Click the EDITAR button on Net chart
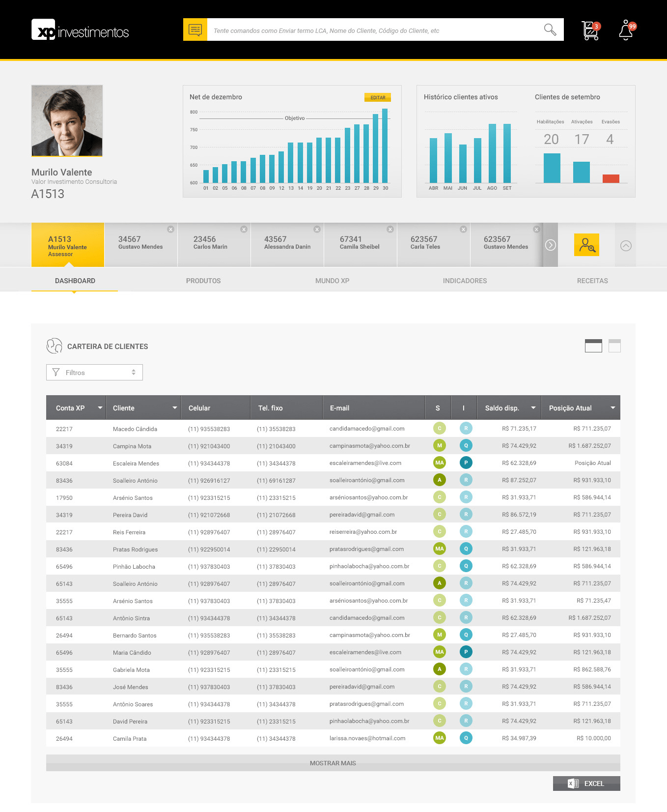667x812 pixels. click(378, 97)
